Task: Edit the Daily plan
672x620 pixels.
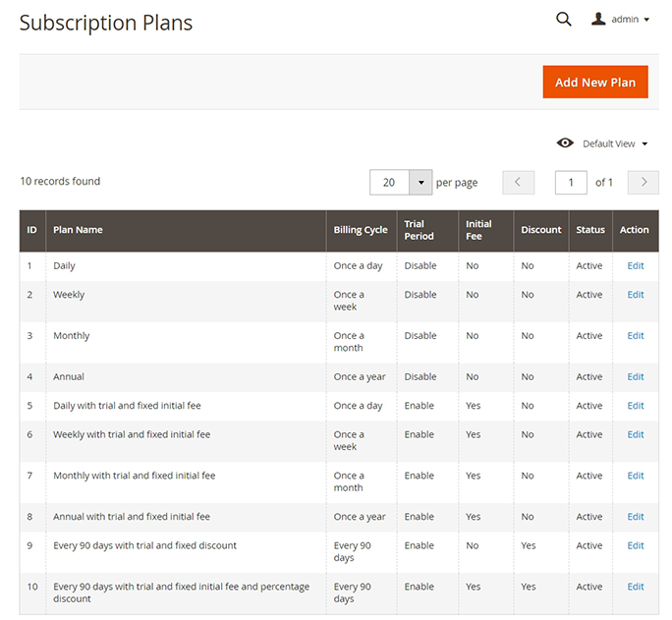Action: [636, 265]
